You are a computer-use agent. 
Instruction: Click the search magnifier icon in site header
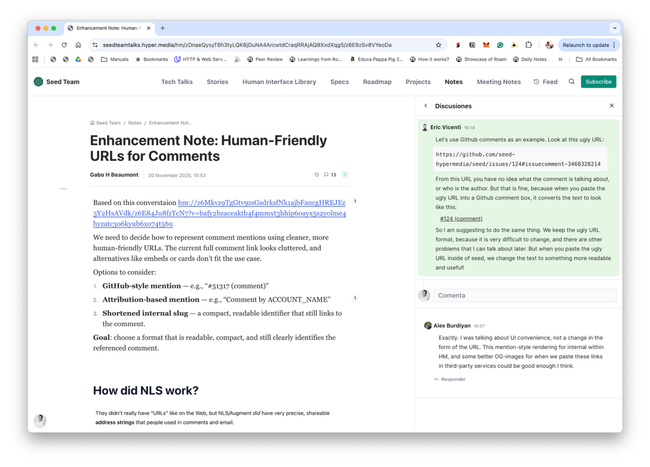pos(572,82)
